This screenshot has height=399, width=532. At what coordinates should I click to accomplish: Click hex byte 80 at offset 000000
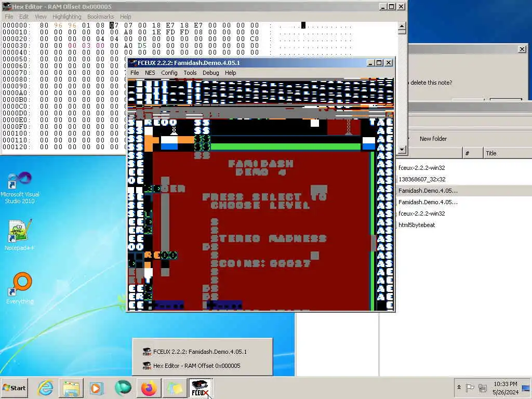[44, 25]
